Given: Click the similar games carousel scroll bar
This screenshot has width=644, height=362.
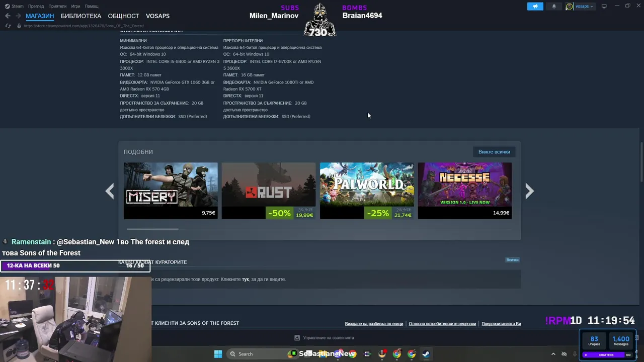Looking at the screenshot, I should point(152,229).
